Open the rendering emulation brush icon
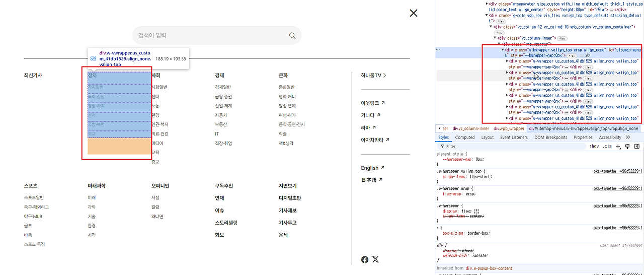Image resolution: width=644 pixels, height=275 pixels. pos(627,147)
